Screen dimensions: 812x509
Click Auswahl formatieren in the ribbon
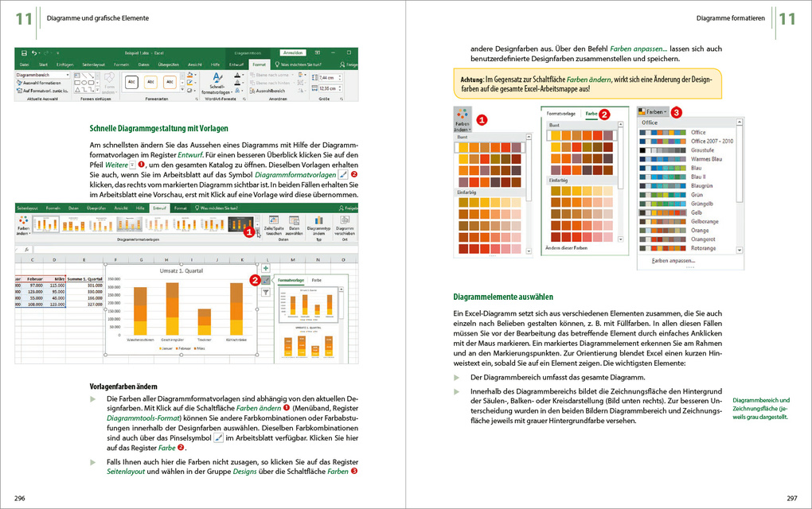click(x=39, y=83)
